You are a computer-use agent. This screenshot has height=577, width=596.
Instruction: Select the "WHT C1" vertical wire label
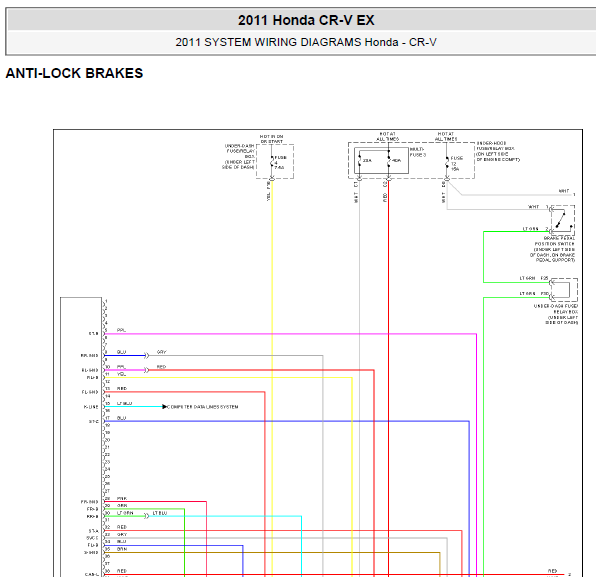click(356, 192)
